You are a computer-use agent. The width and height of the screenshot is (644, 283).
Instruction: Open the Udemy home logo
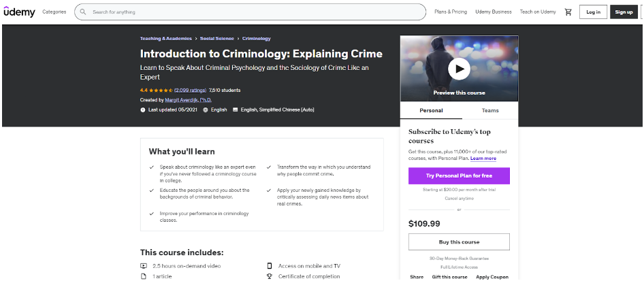pyautogui.click(x=19, y=12)
